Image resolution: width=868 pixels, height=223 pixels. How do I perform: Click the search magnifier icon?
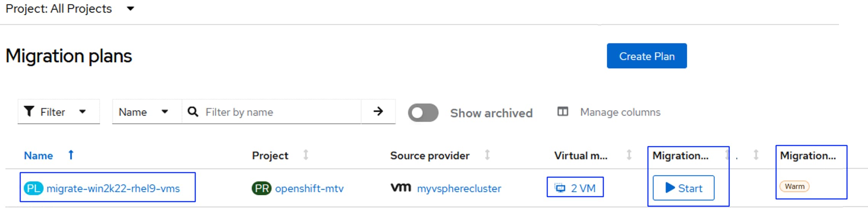point(193,112)
